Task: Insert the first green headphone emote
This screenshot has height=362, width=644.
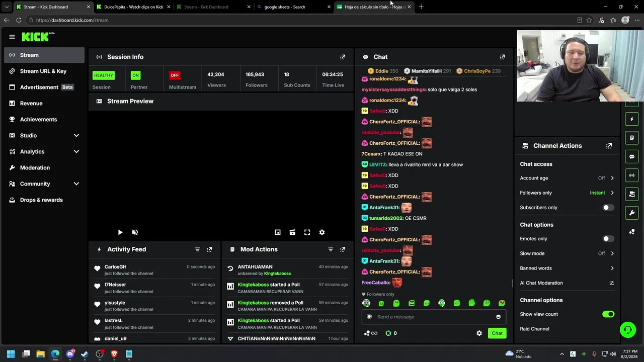Action: click(366, 303)
